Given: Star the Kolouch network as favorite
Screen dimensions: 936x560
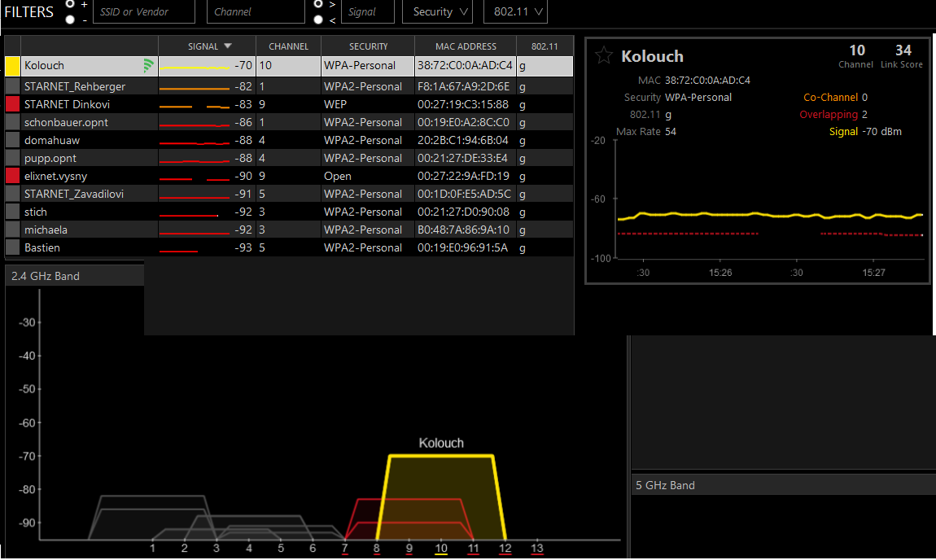Looking at the screenshot, I should click(603, 55).
